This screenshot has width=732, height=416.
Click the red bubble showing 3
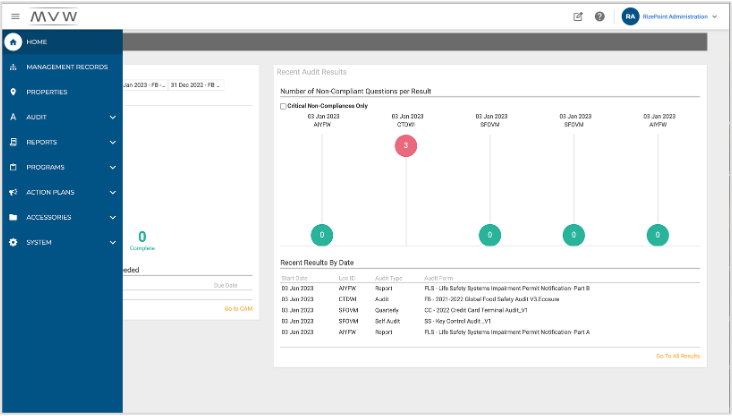coord(405,146)
